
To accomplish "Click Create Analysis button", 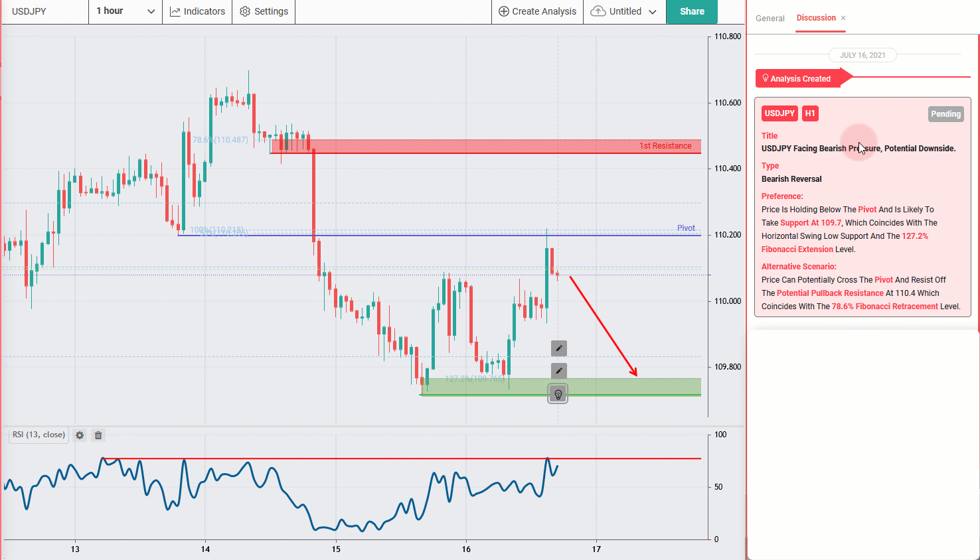I will pos(537,11).
